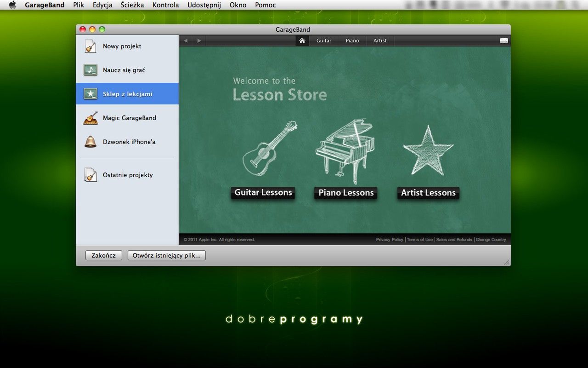Click the chalk star drawing

[x=428, y=150]
